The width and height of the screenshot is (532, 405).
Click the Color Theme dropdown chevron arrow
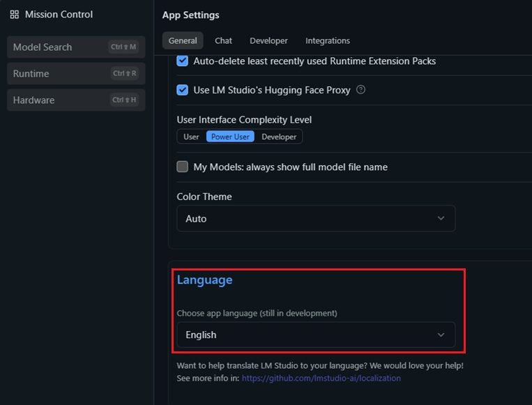point(441,218)
